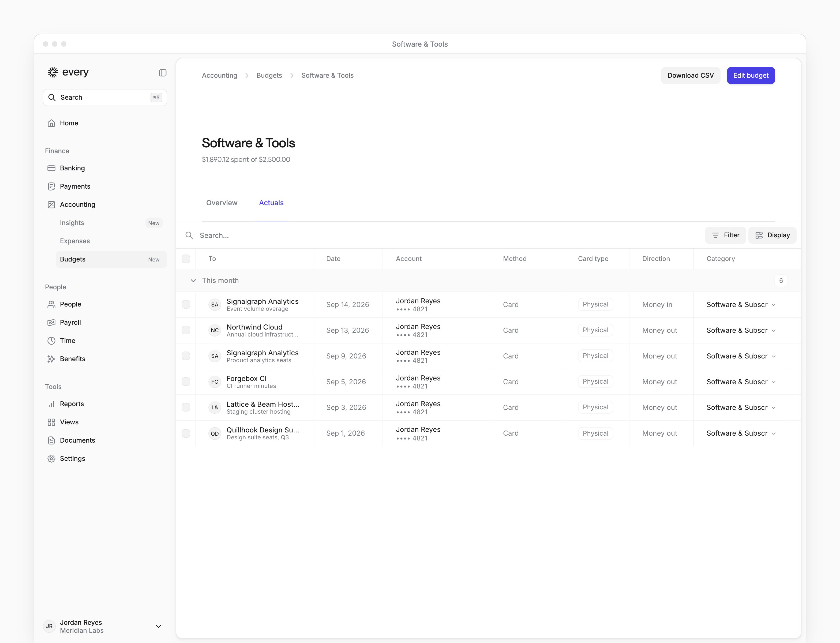This screenshot has width=840, height=643.
Task: Switch to the Overview tab
Action: [x=222, y=203]
